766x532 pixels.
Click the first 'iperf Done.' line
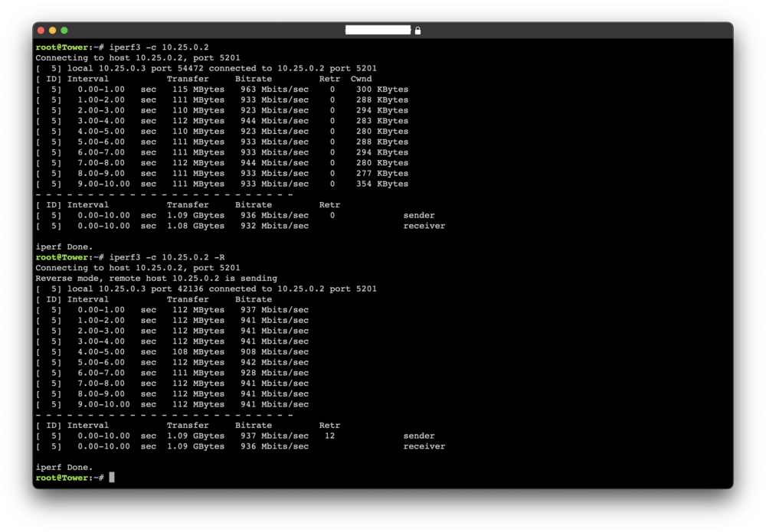(x=64, y=247)
